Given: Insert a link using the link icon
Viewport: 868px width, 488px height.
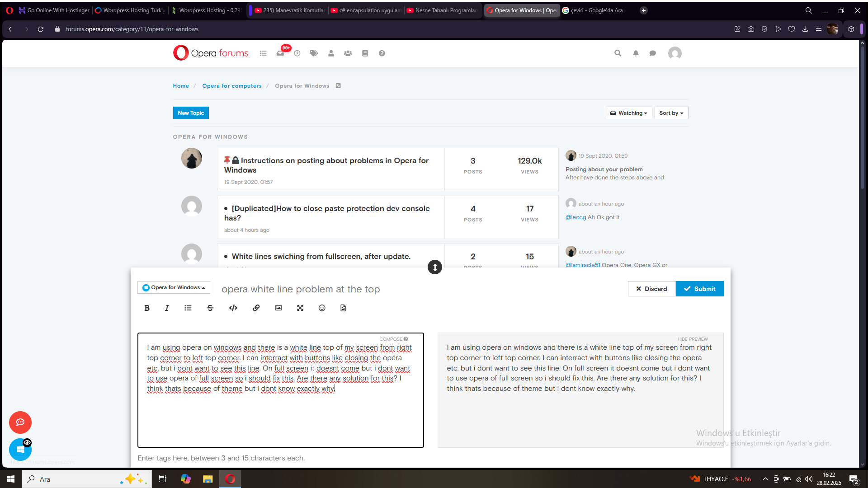Looking at the screenshot, I should click(x=256, y=308).
